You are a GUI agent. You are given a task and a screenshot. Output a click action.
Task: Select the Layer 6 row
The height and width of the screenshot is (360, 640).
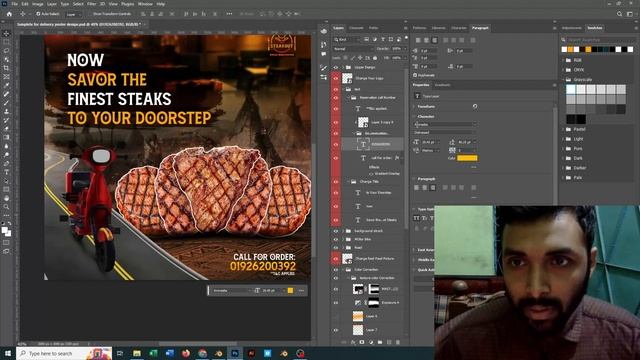pyautogui.click(x=372, y=316)
